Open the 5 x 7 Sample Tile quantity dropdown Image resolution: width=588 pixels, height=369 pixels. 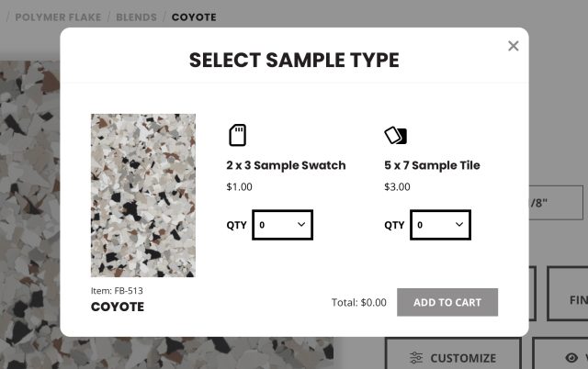(440, 225)
